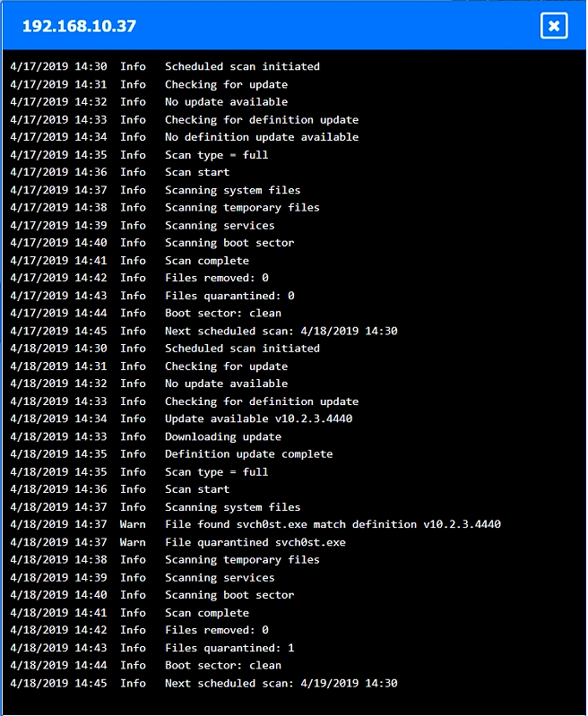Screen dimensions: 588x716
Task: Select the 'Definition update complete' entry
Action: [x=248, y=454]
